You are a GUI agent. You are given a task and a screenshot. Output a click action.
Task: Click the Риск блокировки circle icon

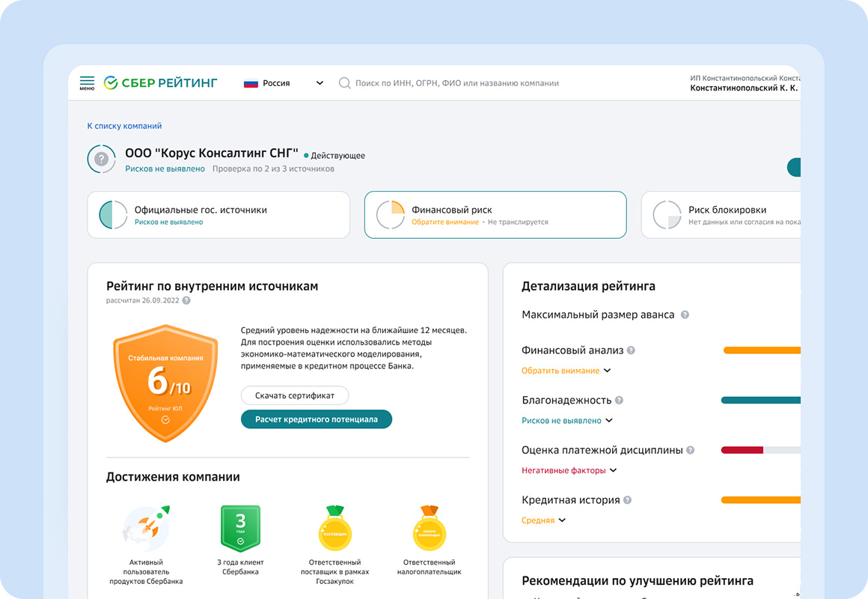click(667, 215)
